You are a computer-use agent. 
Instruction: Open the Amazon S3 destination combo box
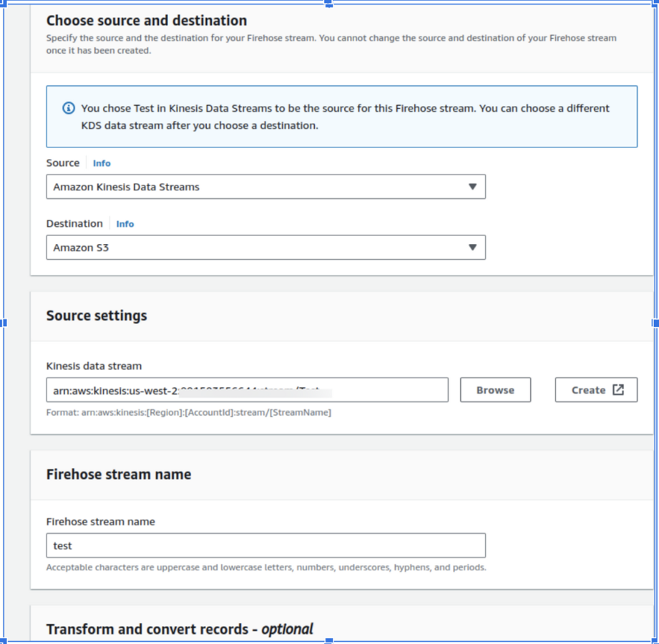coord(265,247)
